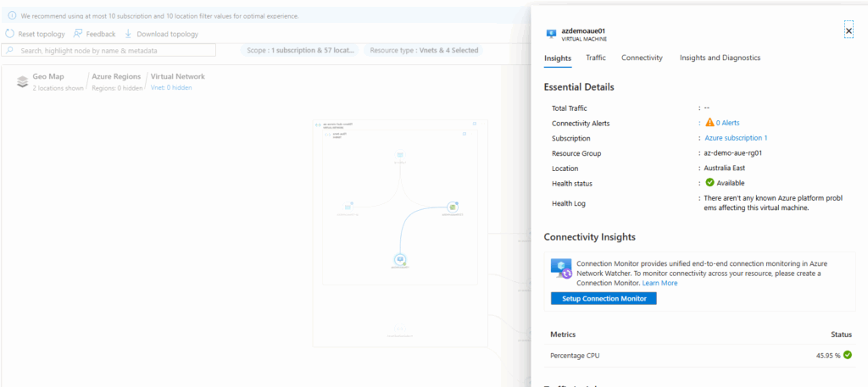868x387 pixels.
Task: Select the azdemoaue01 virtual machine node
Action: click(x=399, y=260)
